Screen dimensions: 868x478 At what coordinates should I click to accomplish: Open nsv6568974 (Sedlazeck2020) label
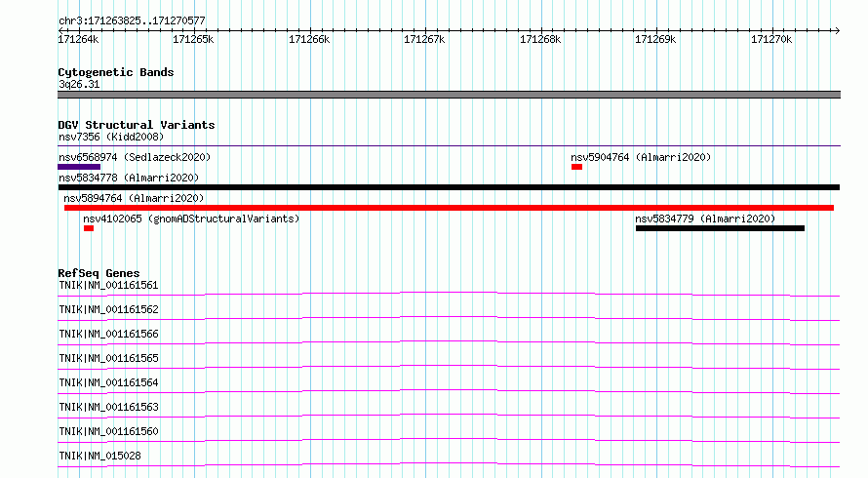(135, 157)
